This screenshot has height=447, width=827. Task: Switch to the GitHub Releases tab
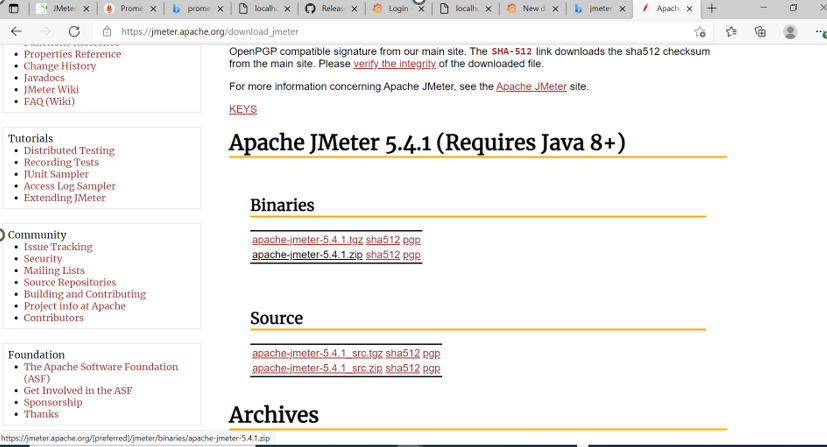coord(328,9)
